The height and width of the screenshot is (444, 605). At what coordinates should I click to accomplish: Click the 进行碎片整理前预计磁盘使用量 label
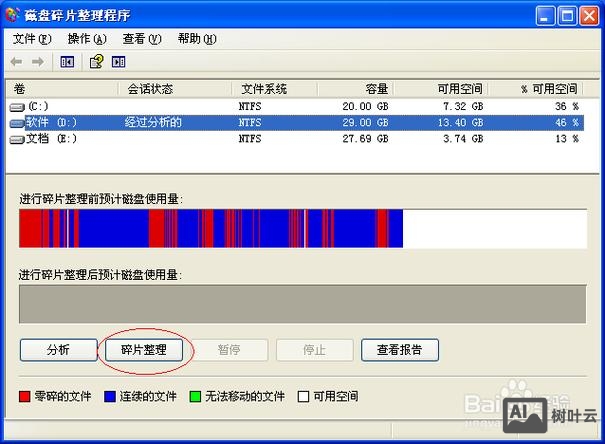pyautogui.click(x=101, y=199)
